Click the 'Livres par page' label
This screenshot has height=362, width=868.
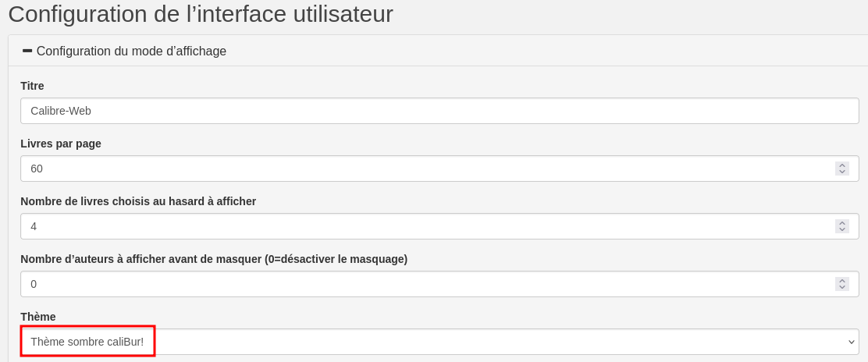click(61, 144)
